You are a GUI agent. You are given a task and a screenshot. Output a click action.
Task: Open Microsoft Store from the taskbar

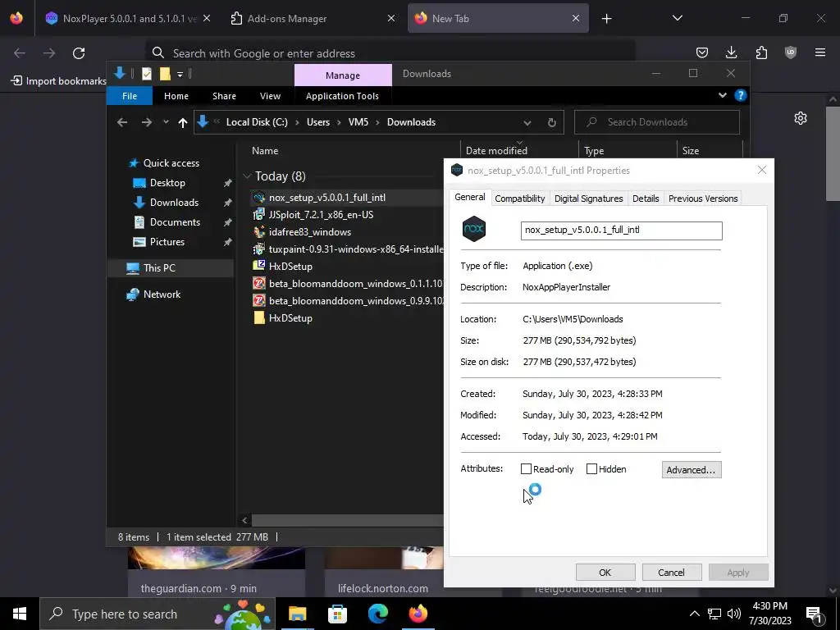pos(337,614)
